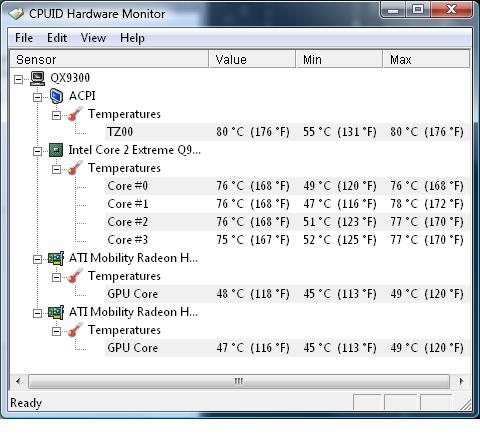The image size is (480, 440).
Task: Collapse Temperatures under second ATI Radeon
Action: click(56, 331)
